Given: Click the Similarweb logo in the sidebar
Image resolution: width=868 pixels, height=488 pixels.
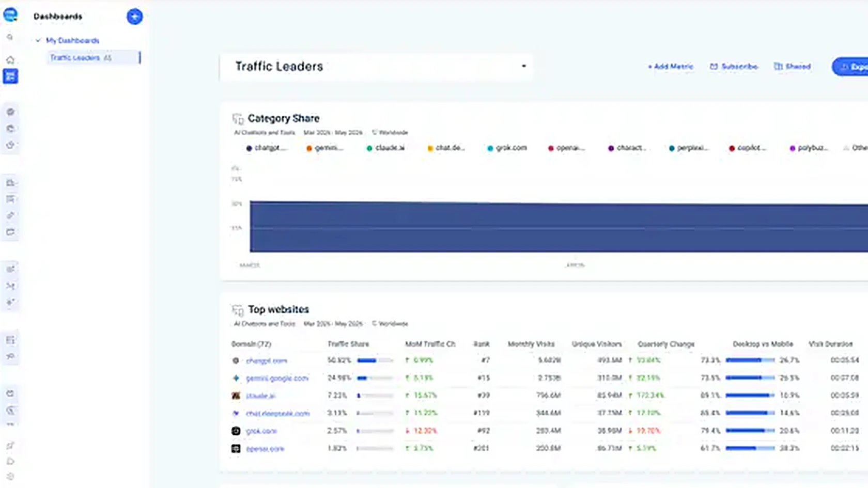Looking at the screenshot, I should 10,15.
